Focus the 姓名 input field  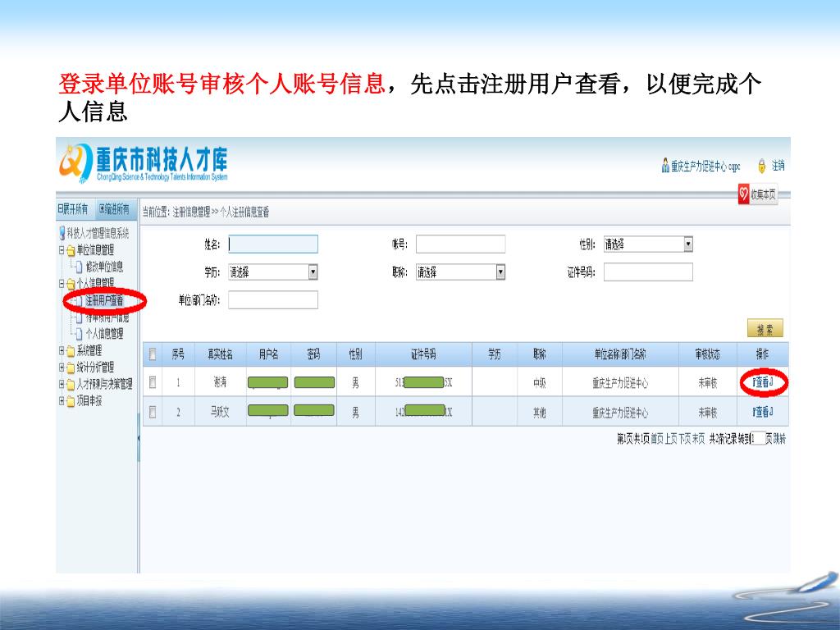point(273,244)
